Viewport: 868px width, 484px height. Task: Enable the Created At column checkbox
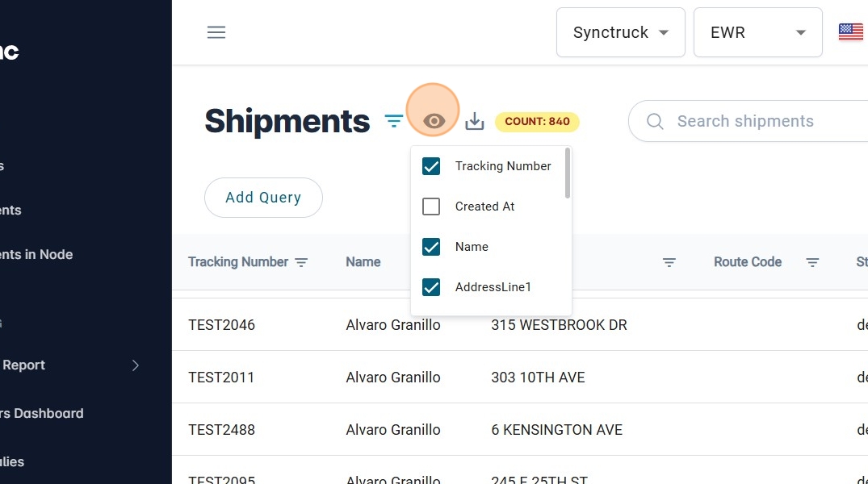click(431, 207)
